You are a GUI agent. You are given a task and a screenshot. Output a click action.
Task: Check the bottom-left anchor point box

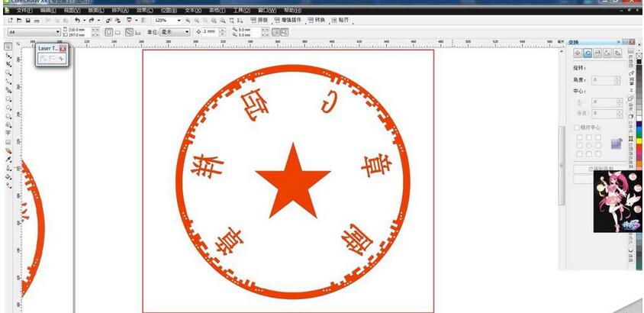click(x=579, y=154)
